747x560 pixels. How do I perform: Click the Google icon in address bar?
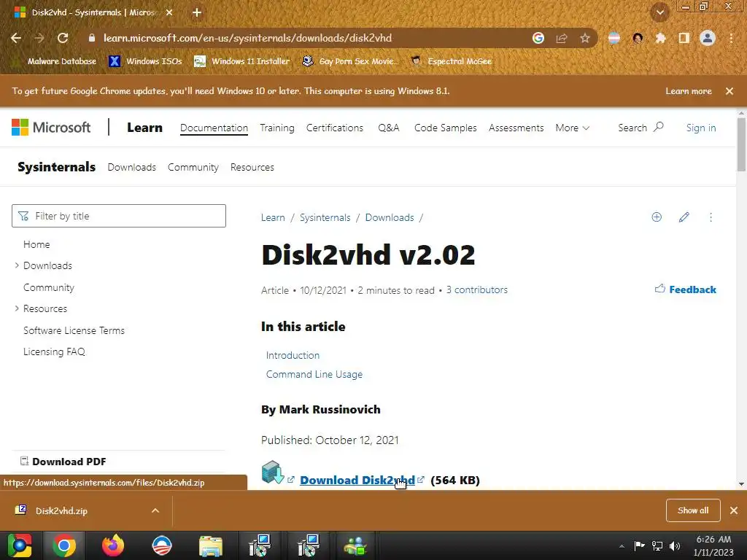pos(538,38)
